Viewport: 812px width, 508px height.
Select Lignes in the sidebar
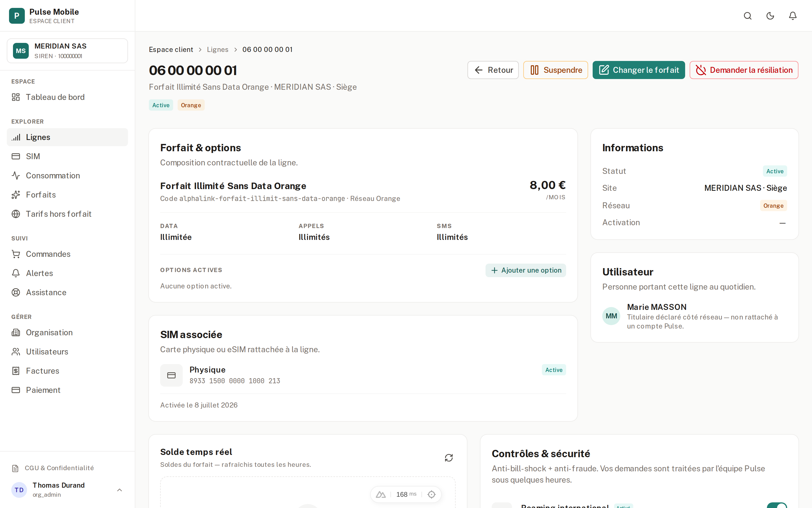coord(67,137)
